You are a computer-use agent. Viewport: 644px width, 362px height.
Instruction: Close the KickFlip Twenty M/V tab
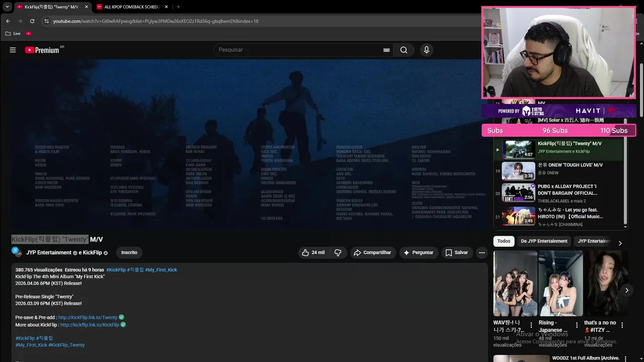pos(86,7)
